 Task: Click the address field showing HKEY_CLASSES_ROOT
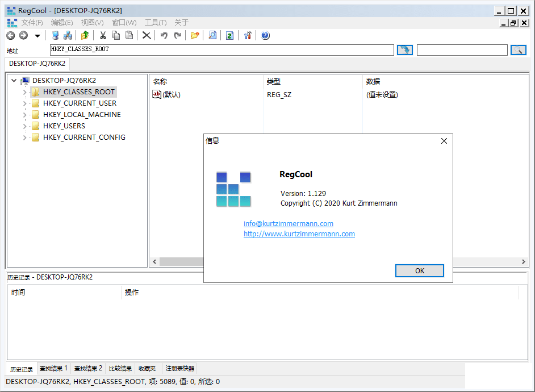click(221, 50)
